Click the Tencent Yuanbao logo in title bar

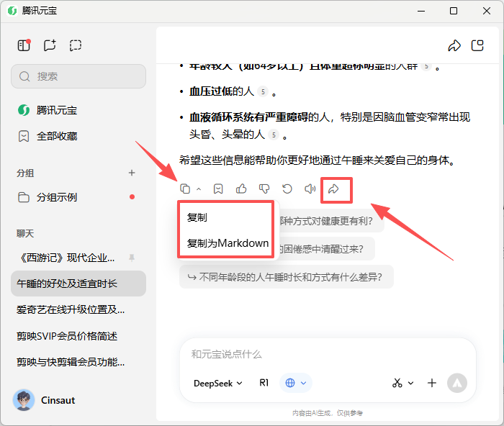(12, 11)
